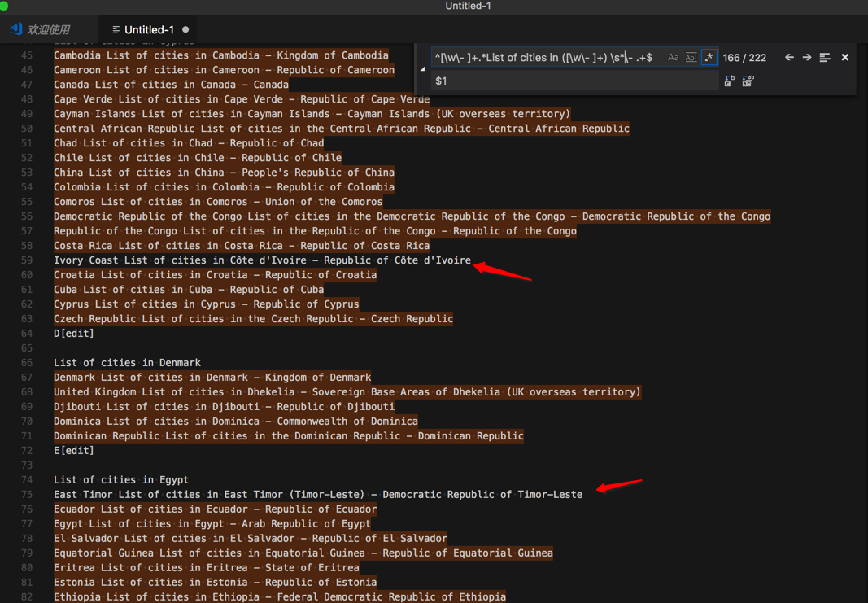This screenshot has width=868, height=603.
Task: Click the Dominican Republic line of text
Action: coord(289,436)
